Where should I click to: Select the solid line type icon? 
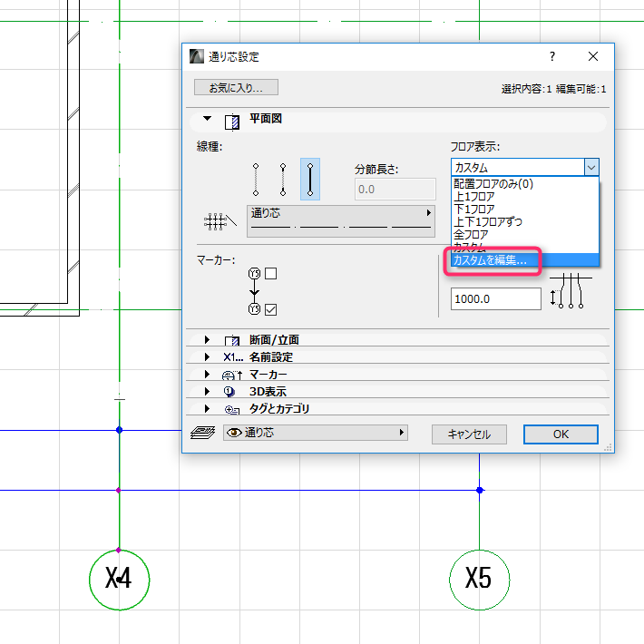(310, 179)
